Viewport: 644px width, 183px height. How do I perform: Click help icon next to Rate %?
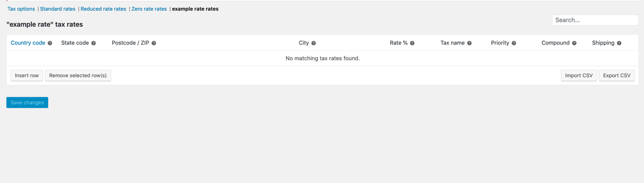click(412, 43)
